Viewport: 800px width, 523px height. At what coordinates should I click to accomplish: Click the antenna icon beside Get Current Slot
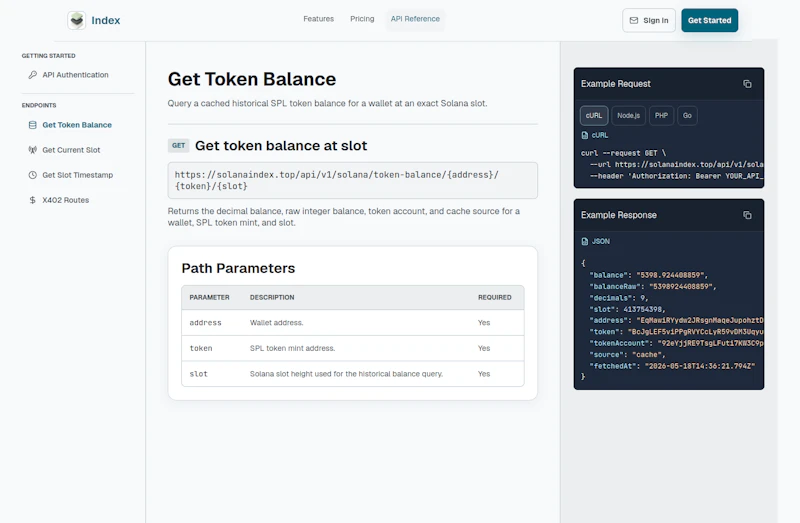tap(33, 150)
